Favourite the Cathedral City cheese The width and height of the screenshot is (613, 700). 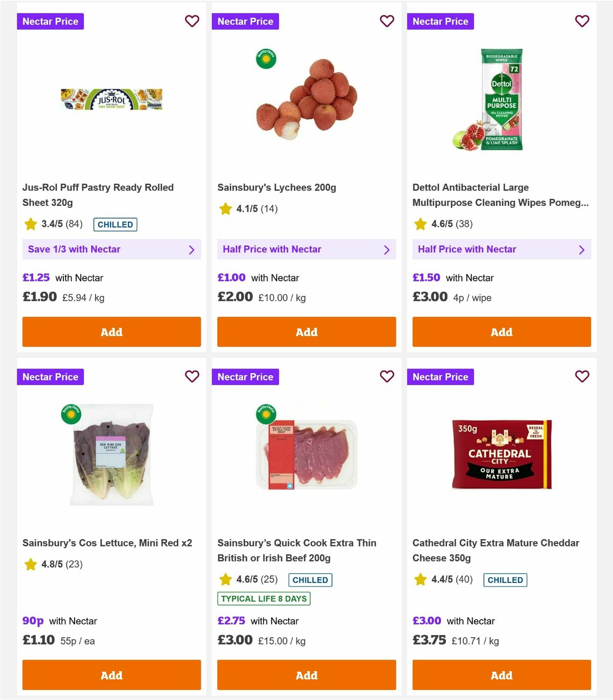(x=582, y=377)
